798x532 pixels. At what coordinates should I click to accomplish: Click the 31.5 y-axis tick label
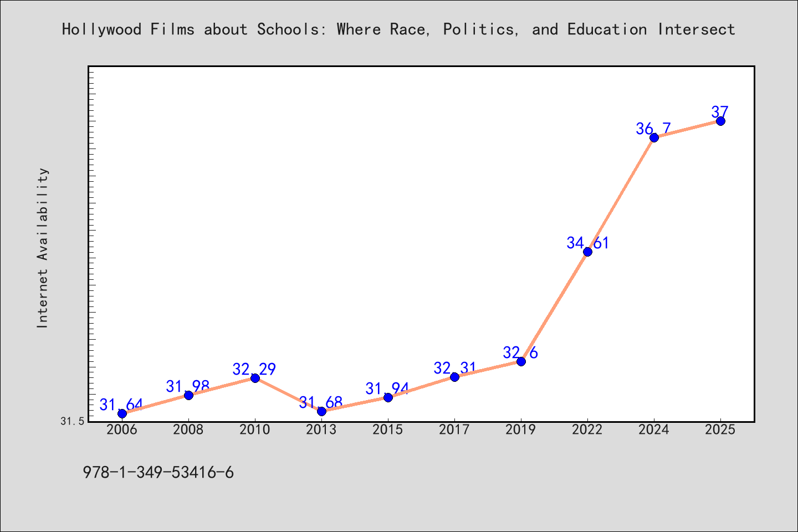[x=73, y=422]
